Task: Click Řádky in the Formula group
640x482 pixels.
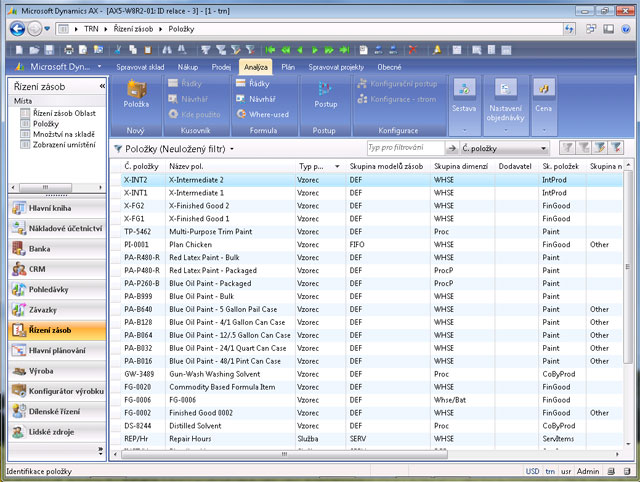Action: [253, 84]
